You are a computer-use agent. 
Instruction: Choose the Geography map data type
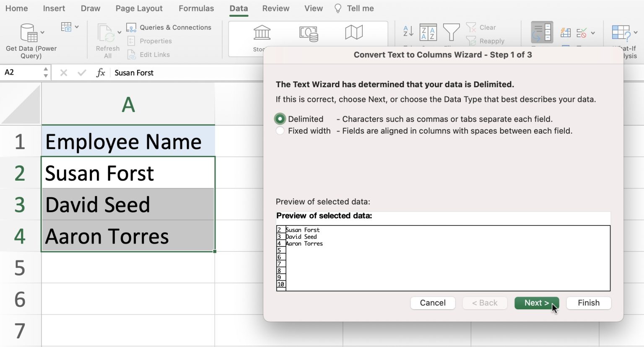coord(354,32)
